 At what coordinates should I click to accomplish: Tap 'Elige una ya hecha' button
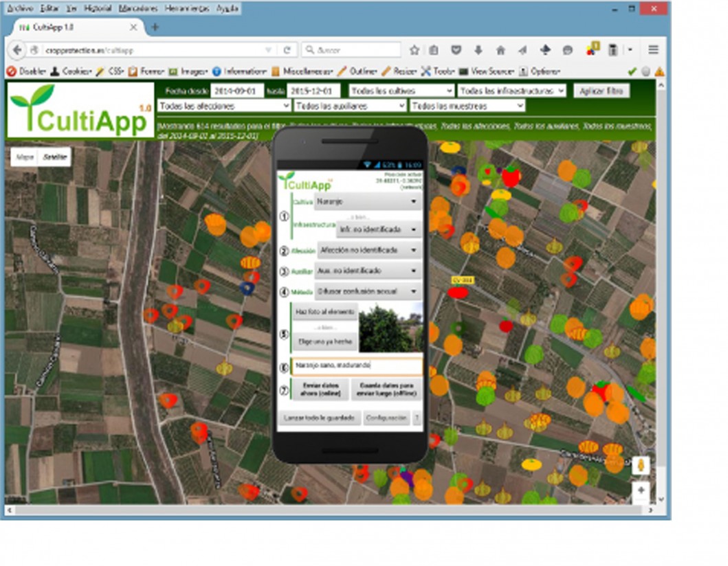(324, 342)
